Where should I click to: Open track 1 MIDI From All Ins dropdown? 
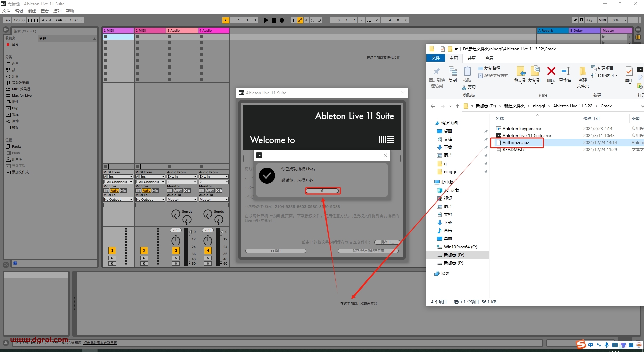click(x=118, y=176)
